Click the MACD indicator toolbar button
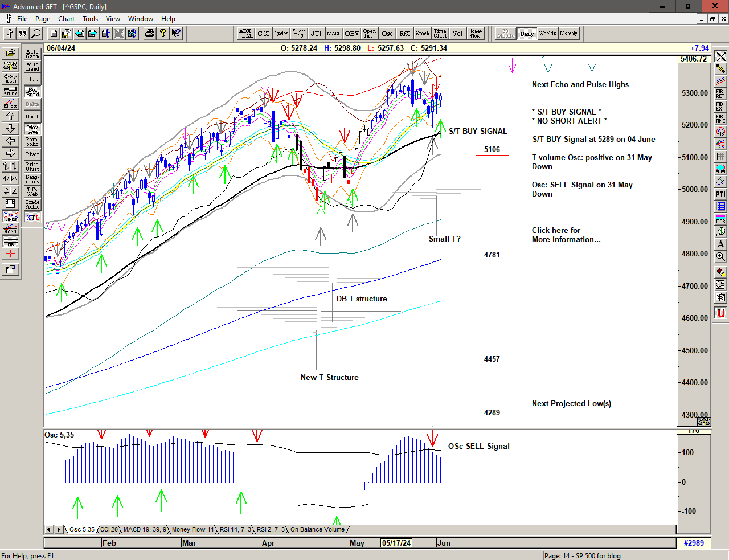 pyautogui.click(x=334, y=34)
